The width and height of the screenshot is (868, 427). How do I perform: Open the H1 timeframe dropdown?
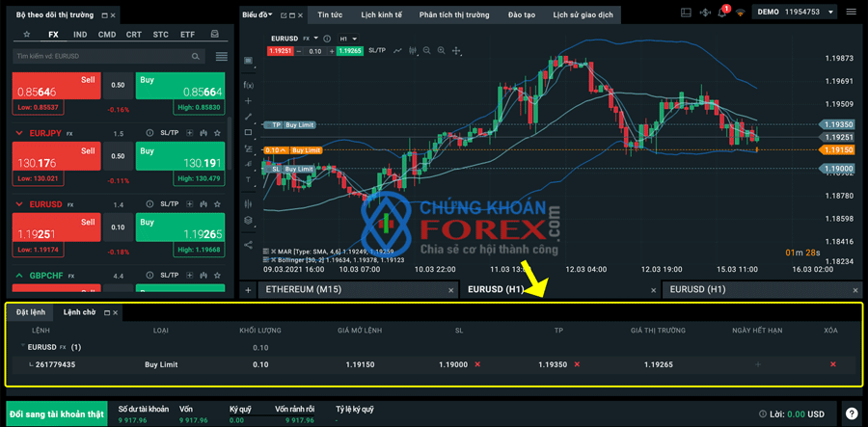coord(348,39)
